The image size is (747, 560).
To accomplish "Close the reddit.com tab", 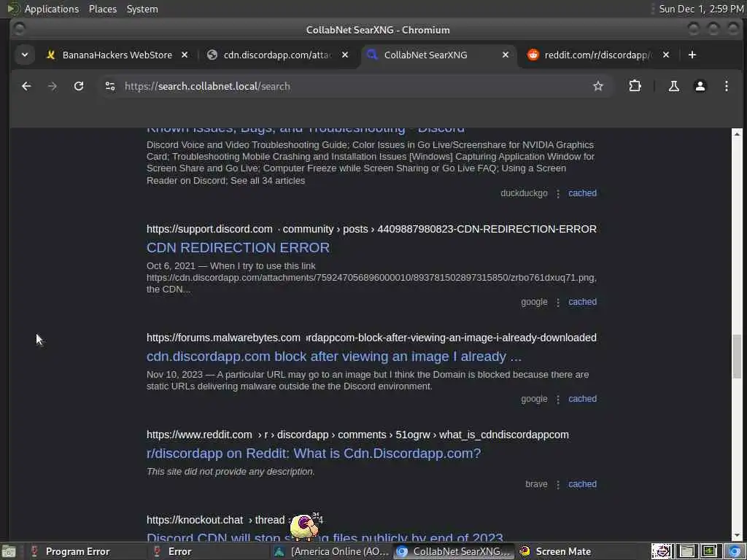I will tap(666, 55).
